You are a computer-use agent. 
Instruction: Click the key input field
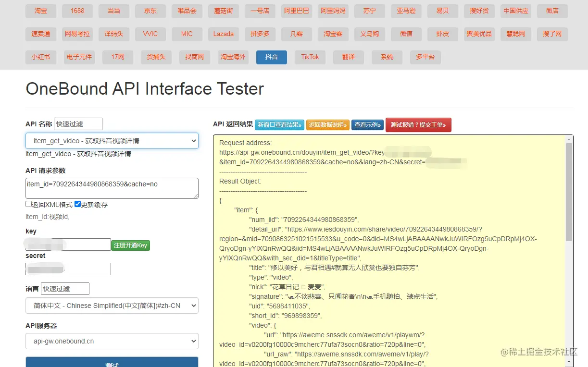coord(68,245)
